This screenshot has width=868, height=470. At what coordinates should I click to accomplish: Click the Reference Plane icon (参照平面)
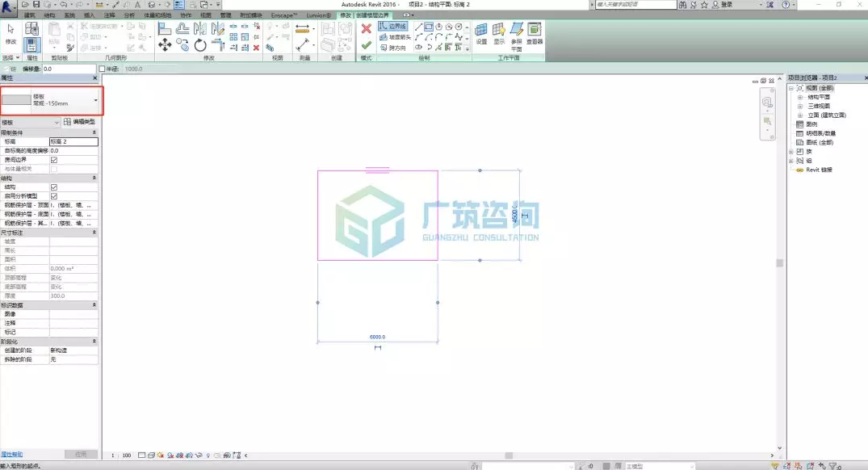(517, 36)
